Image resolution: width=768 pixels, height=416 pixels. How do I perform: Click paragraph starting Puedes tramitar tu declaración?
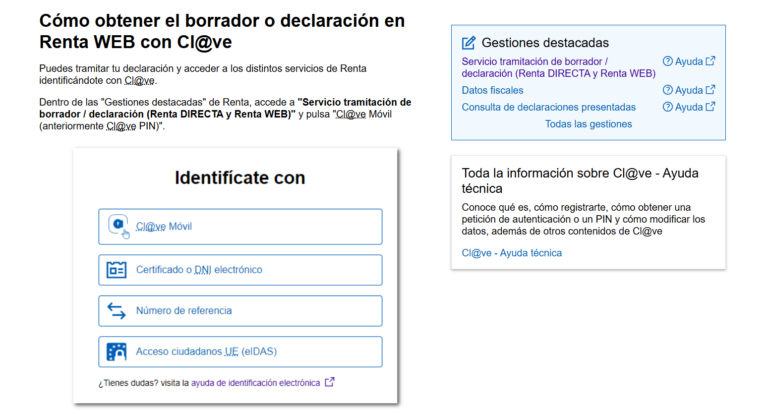coord(203,74)
